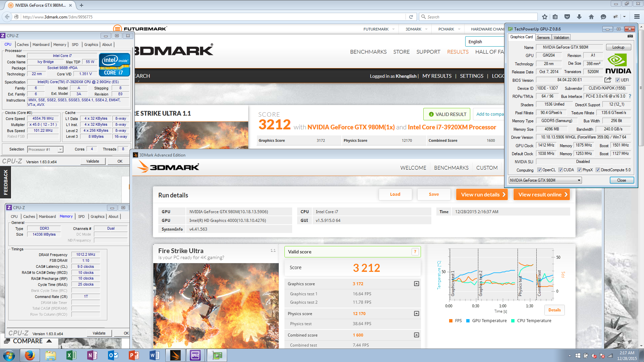Click the Close button in GPU-Z

point(622,180)
